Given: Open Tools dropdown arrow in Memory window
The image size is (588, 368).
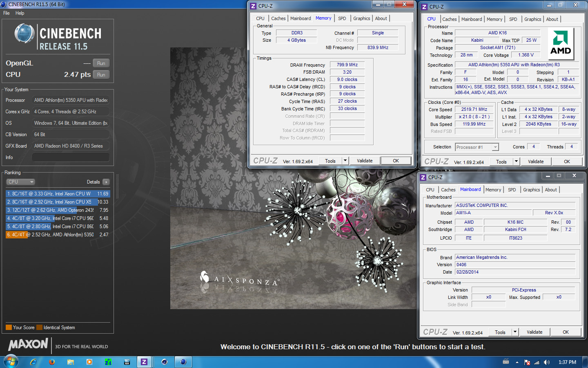Looking at the screenshot, I should click(345, 161).
